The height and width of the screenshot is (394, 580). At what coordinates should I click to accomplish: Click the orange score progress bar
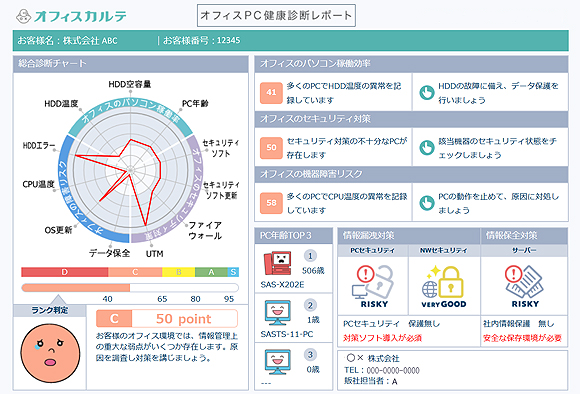(76, 288)
